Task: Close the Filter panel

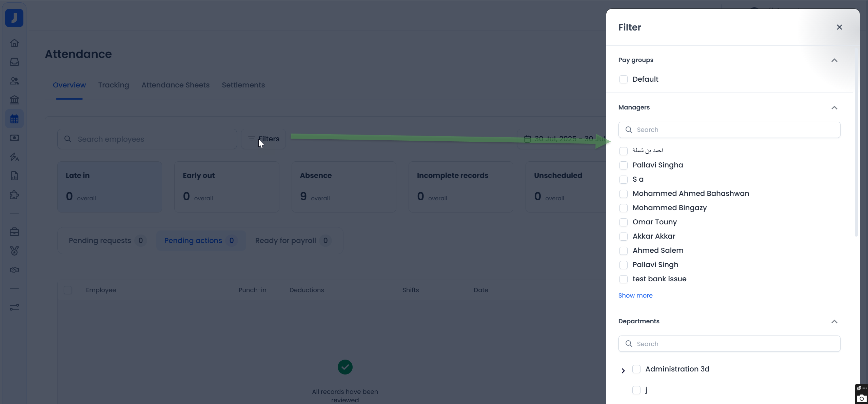Action: (839, 27)
